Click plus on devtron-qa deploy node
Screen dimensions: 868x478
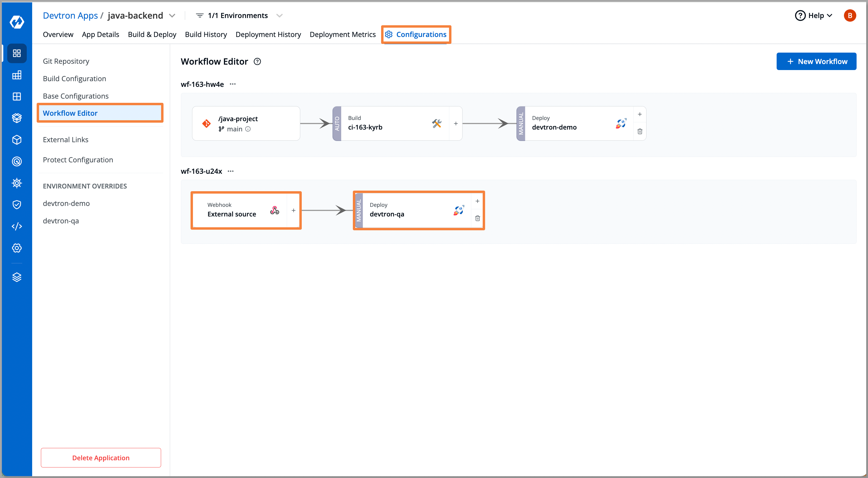click(x=477, y=201)
